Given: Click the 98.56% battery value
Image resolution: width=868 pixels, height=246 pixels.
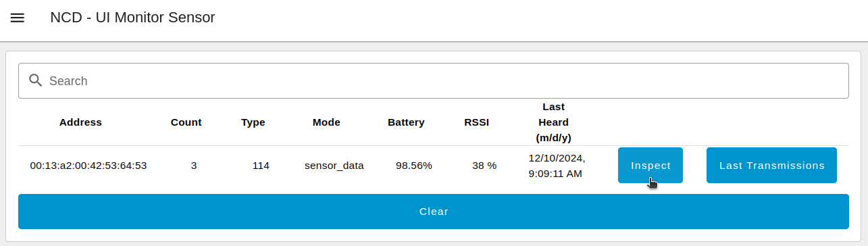Looking at the screenshot, I should point(414,166).
